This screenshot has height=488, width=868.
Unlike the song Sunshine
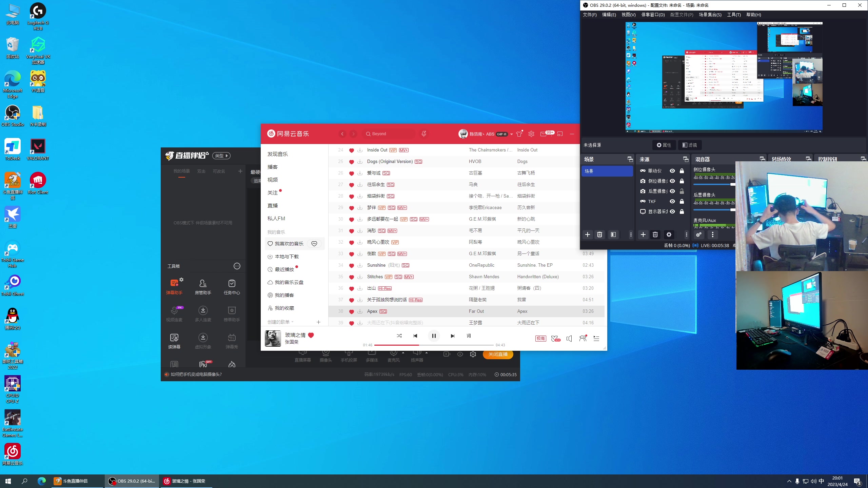(352, 265)
